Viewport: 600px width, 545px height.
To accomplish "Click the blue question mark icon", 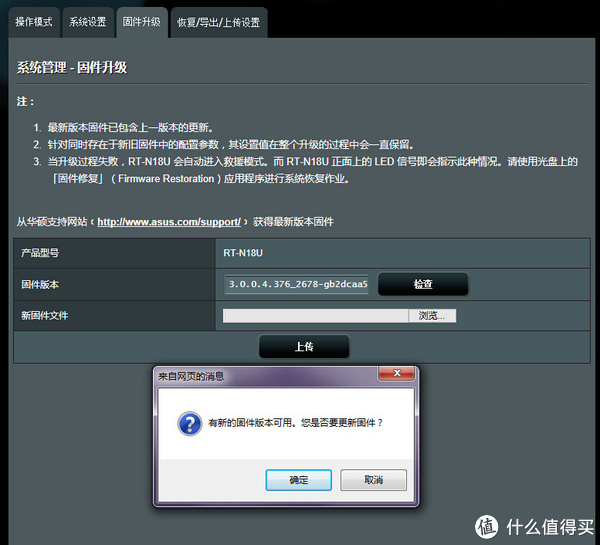I will pos(189,423).
